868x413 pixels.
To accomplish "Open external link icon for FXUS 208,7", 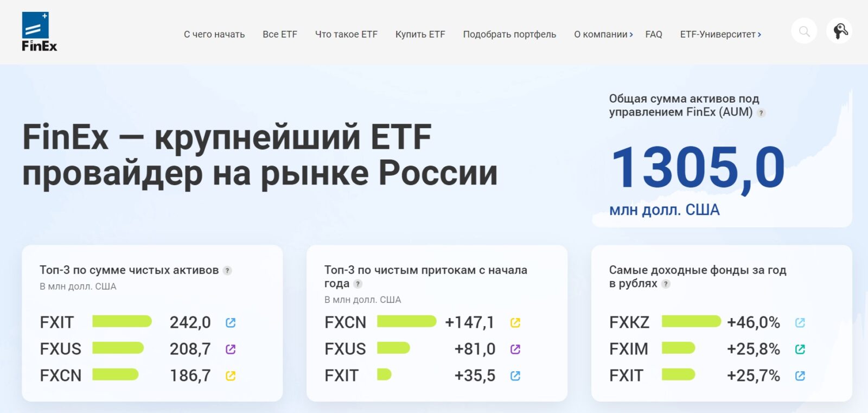I will click(231, 349).
